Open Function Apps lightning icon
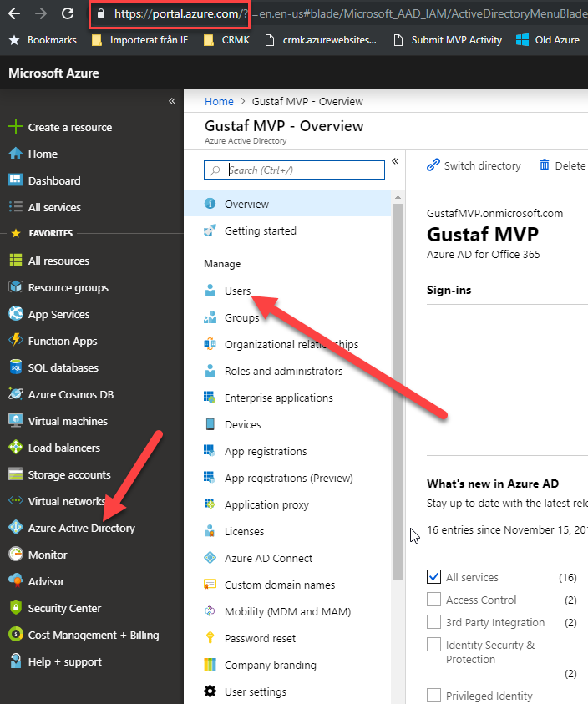 pos(15,341)
